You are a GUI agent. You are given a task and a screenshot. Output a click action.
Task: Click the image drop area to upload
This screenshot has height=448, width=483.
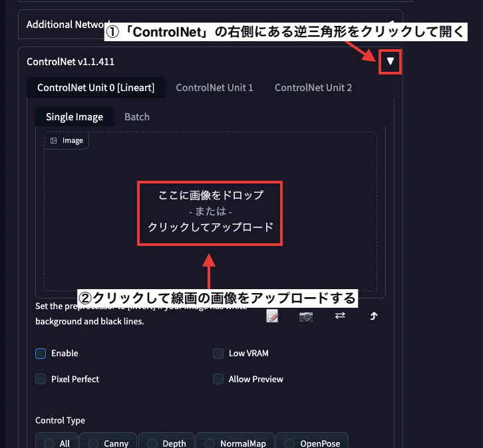point(210,211)
